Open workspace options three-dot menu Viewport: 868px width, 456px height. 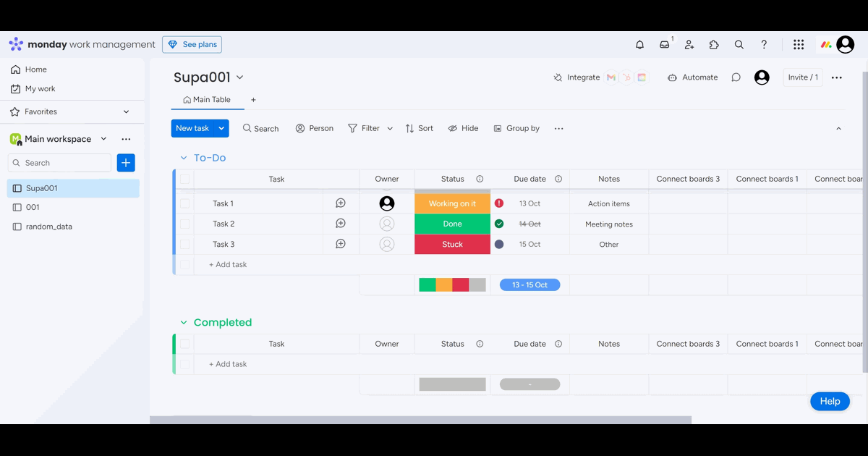[x=126, y=139]
